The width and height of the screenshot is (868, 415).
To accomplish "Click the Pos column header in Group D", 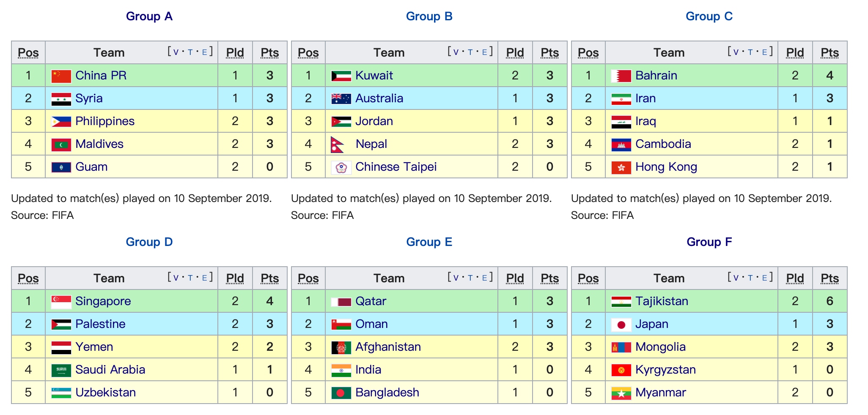I will [x=28, y=278].
